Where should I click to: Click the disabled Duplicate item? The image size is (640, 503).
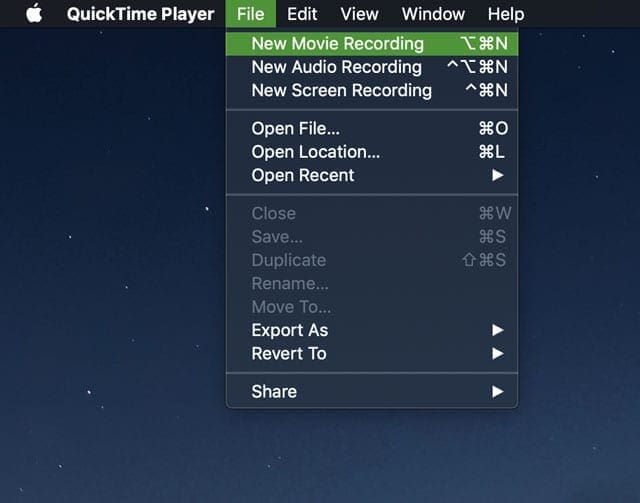coord(372,260)
